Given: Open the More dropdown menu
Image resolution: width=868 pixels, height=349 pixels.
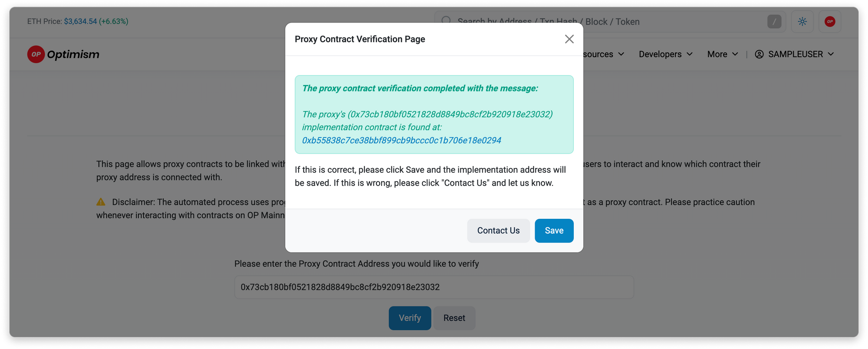Looking at the screenshot, I should point(722,54).
